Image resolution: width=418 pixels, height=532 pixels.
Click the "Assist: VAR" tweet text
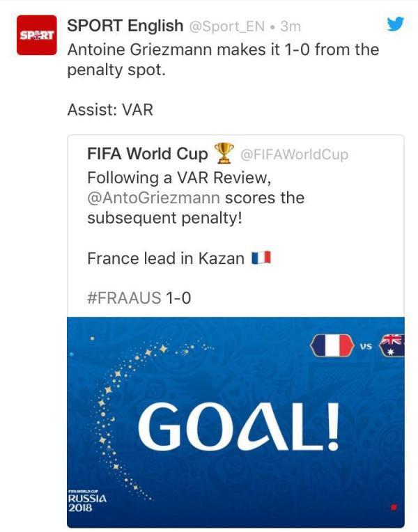coord(110,110)
